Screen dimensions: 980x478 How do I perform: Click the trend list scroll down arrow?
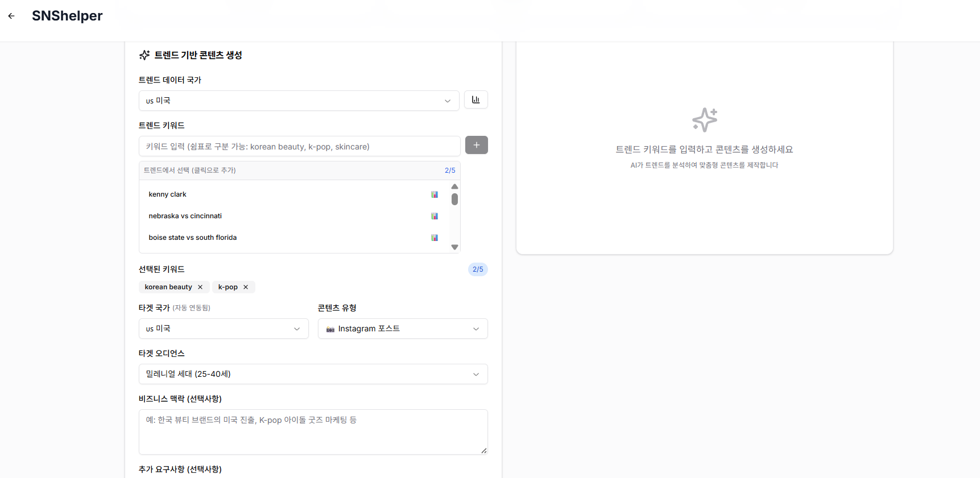[454, 247]
